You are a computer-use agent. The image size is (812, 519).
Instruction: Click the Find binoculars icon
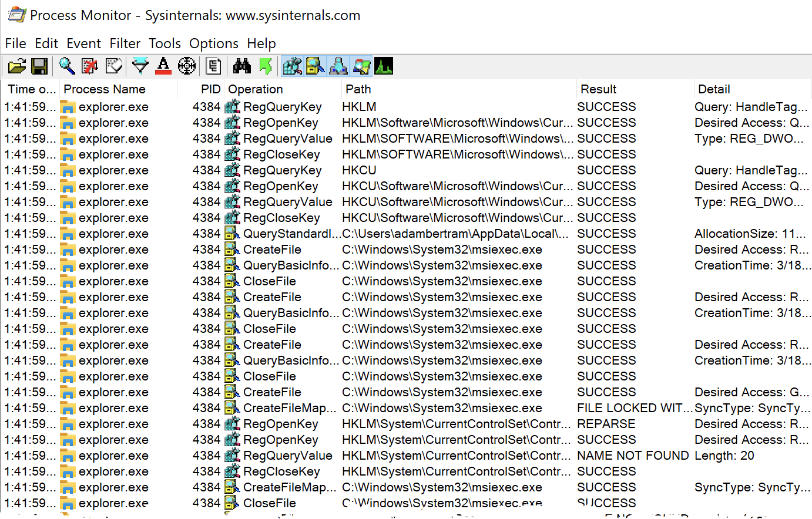tap(241, 66)
